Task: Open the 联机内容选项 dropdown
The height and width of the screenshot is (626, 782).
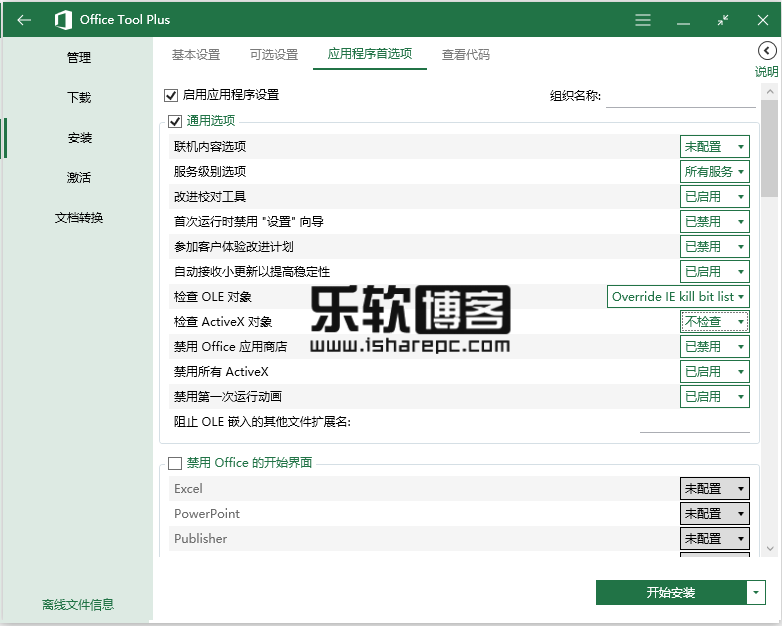Action: pos(715,147)
